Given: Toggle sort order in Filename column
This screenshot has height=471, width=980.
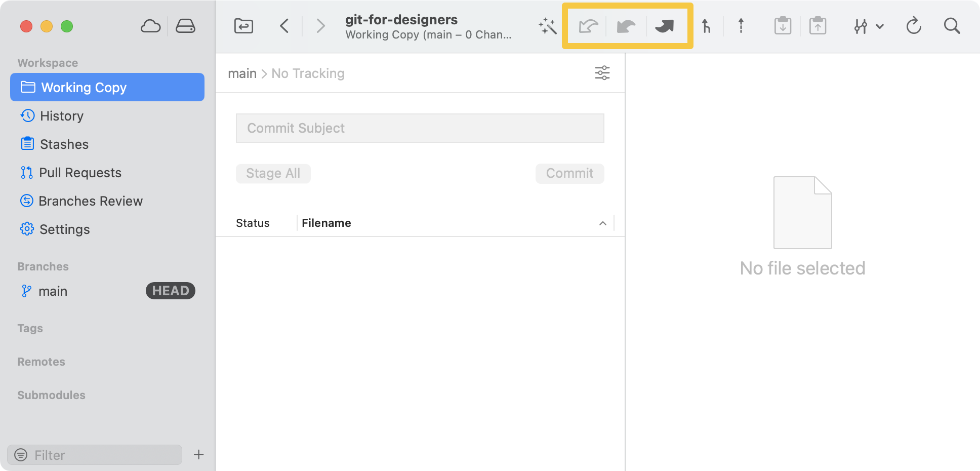Looking at the screenshot, I should [602, 223].
